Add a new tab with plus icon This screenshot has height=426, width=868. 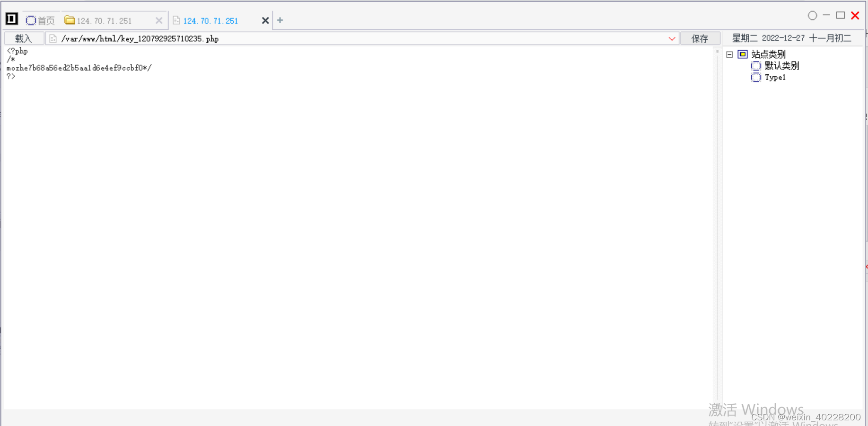tap(280, 20)
